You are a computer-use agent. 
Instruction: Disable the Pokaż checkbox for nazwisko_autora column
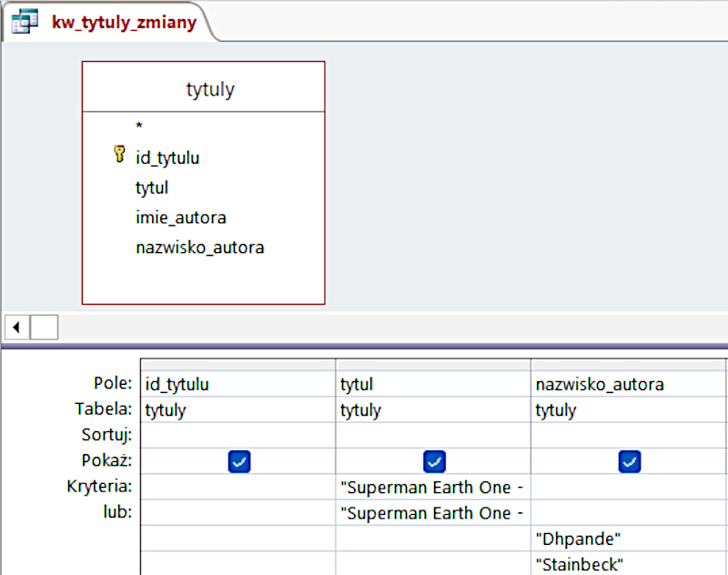(x=629, y=461)
